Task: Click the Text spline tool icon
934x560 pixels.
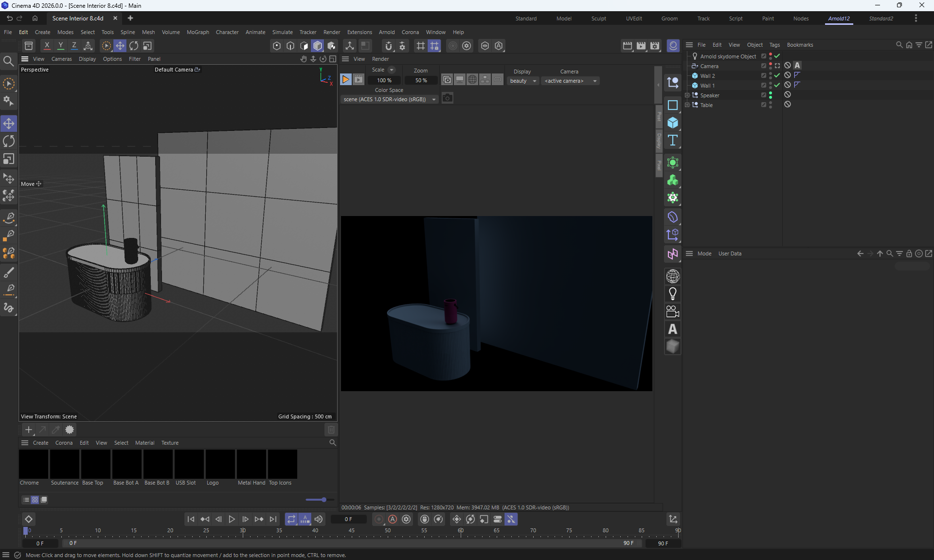Action: [673, 141]
